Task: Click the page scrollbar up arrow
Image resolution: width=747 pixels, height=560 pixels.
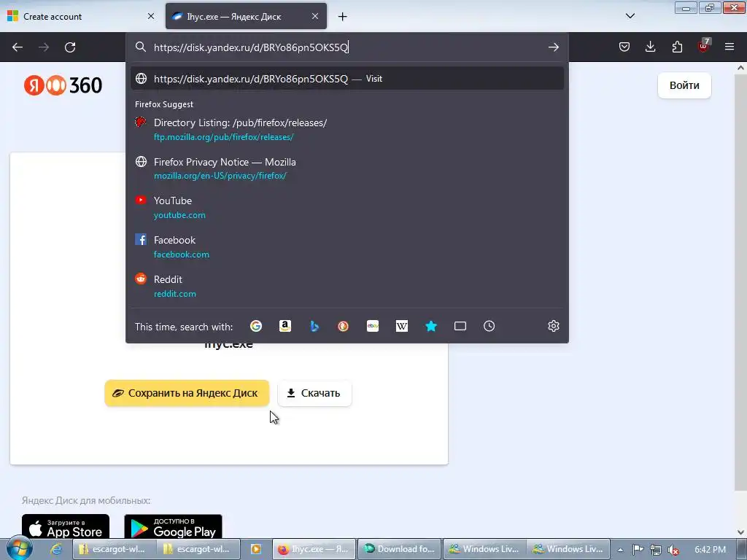Action: click(740, 68)
